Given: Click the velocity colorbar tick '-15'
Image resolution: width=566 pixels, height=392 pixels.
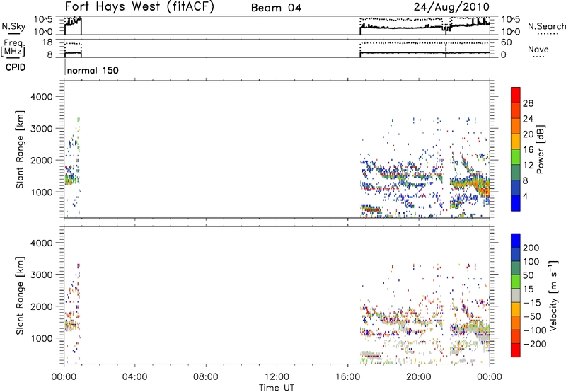Looking at the screenshot, I should [x=532, y=302].
